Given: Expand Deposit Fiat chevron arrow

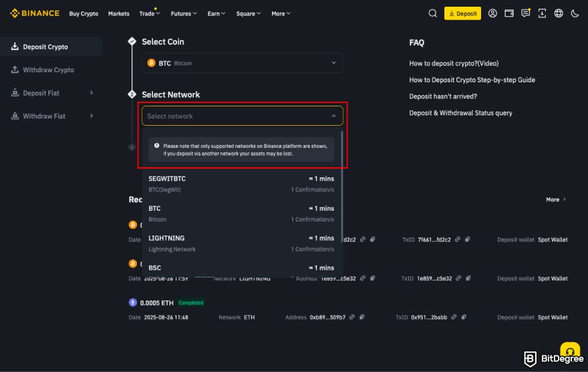Looking at the screenshot, I should [92, 93].
